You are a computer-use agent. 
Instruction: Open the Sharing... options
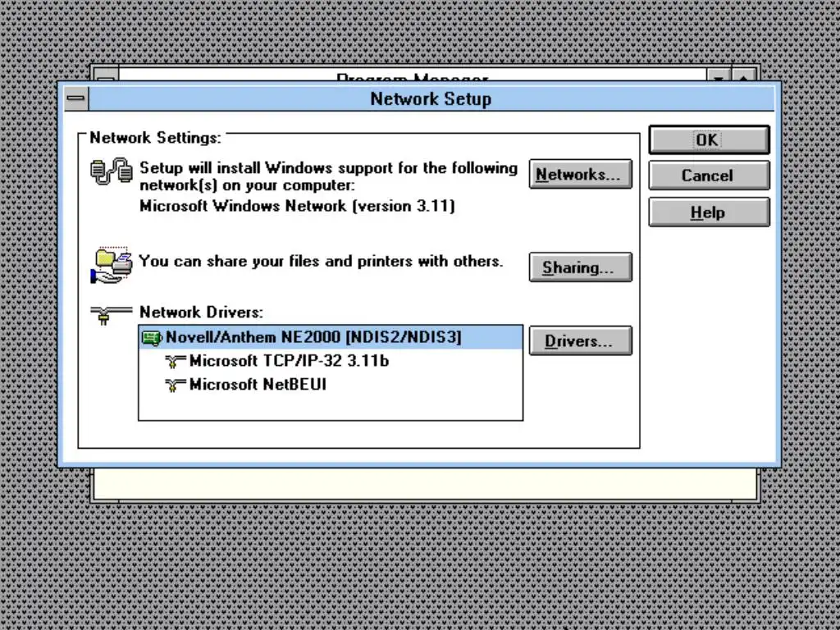pos(580,267)
